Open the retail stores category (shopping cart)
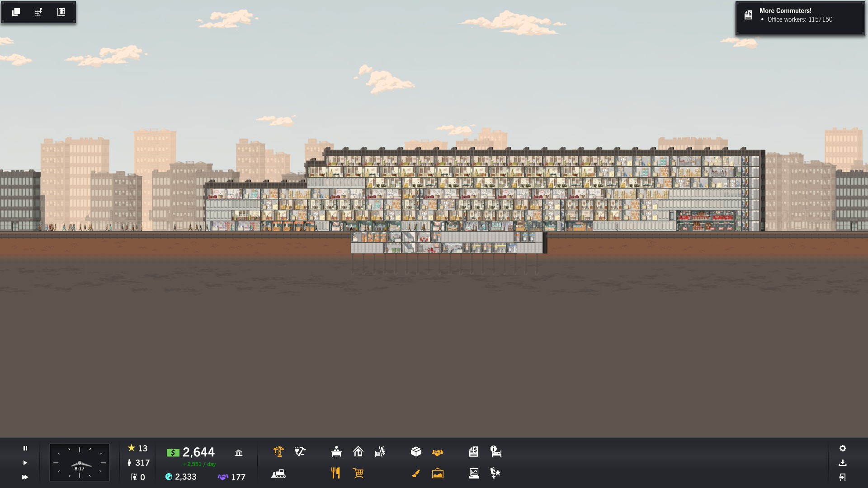This screenshot has width=868, height=488. point(358,473)
